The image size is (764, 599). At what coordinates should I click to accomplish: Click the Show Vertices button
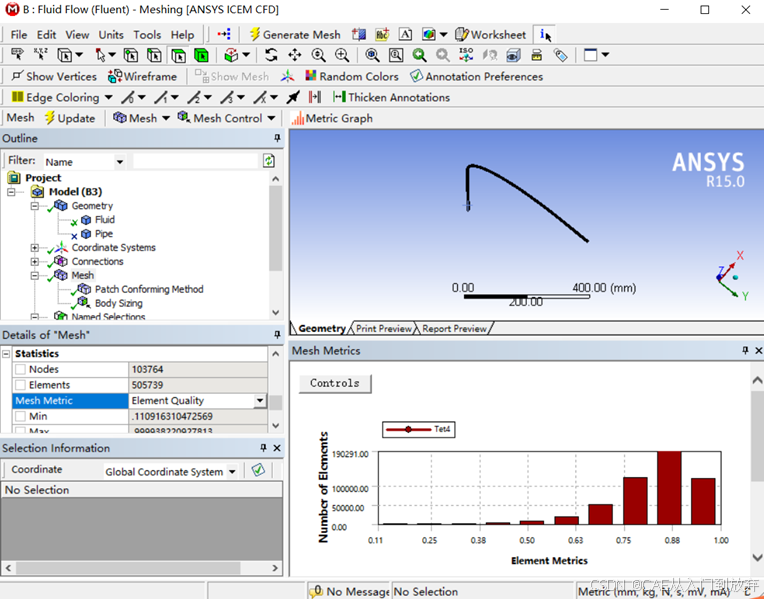(x=54, y=77)
